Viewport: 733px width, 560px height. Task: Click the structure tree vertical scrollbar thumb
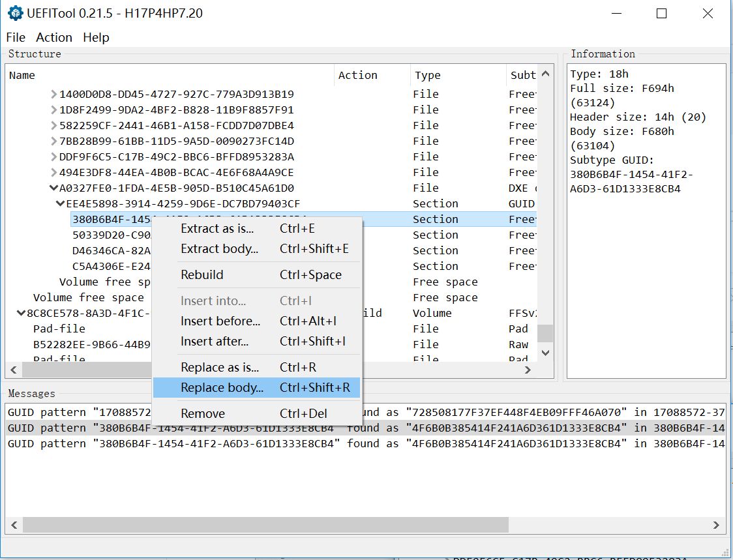point(545,333)
